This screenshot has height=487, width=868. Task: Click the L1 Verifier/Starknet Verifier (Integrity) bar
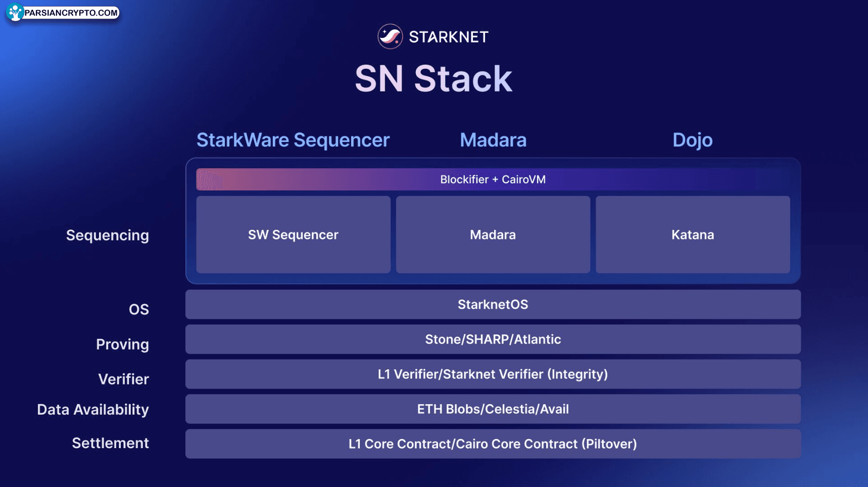point(493,374)
